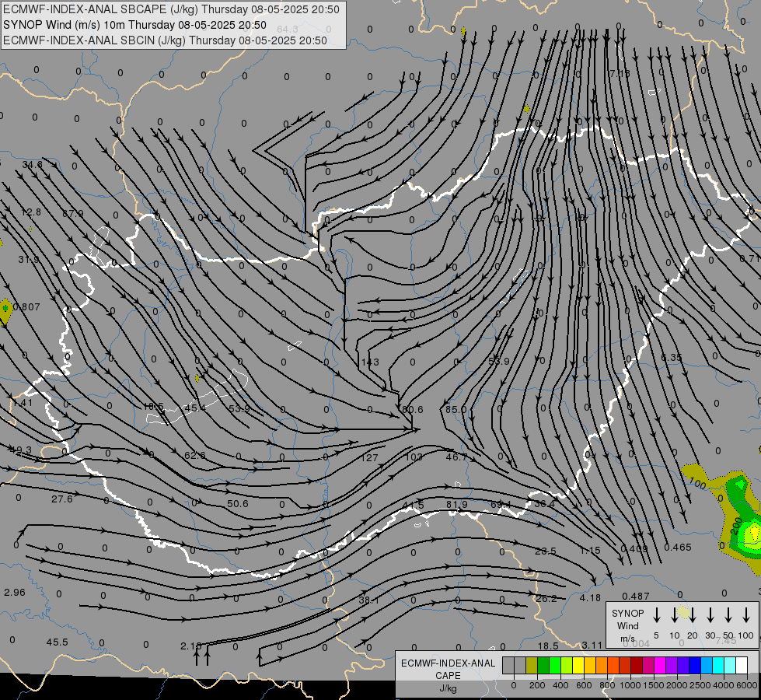The image size is (761, 700).
Task: Click the SYNOP Wind 10m header line
Action: 134,25
